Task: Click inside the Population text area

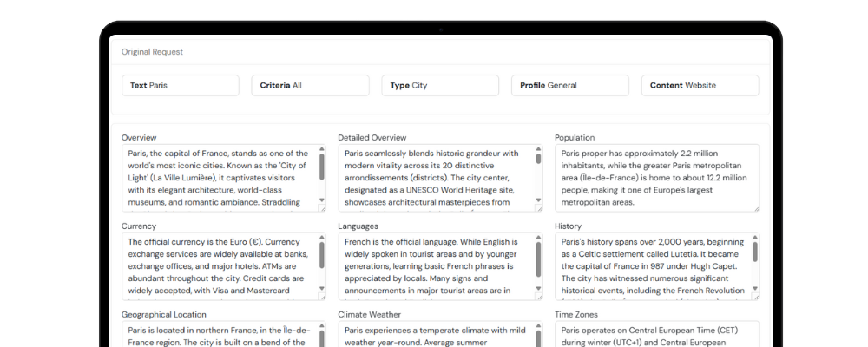Action: (x=651, y=178)
